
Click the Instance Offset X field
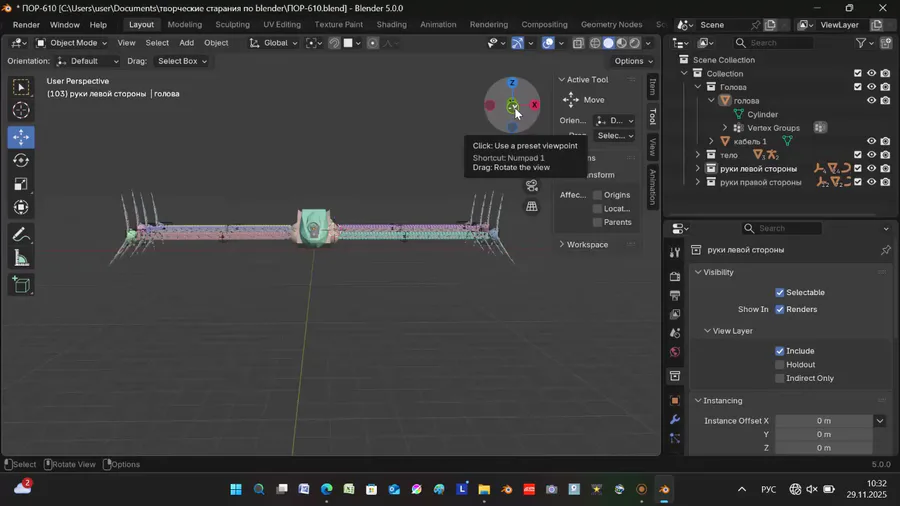[x=823, y=421]
